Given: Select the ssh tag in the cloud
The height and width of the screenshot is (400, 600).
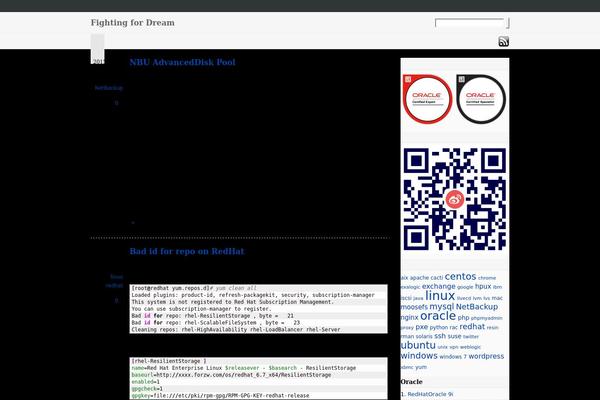Looking at the screenshot, I should tap(440, 336).
